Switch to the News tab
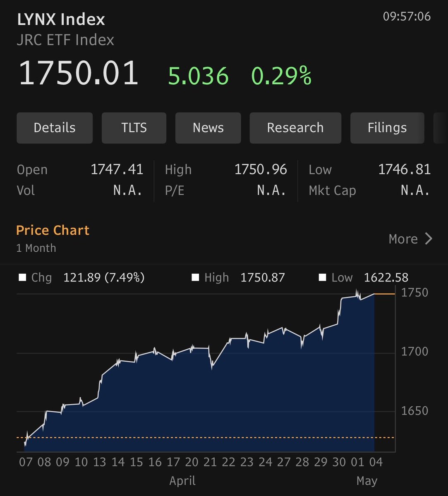Screen dimensions: 448x496 click(208, 128)
